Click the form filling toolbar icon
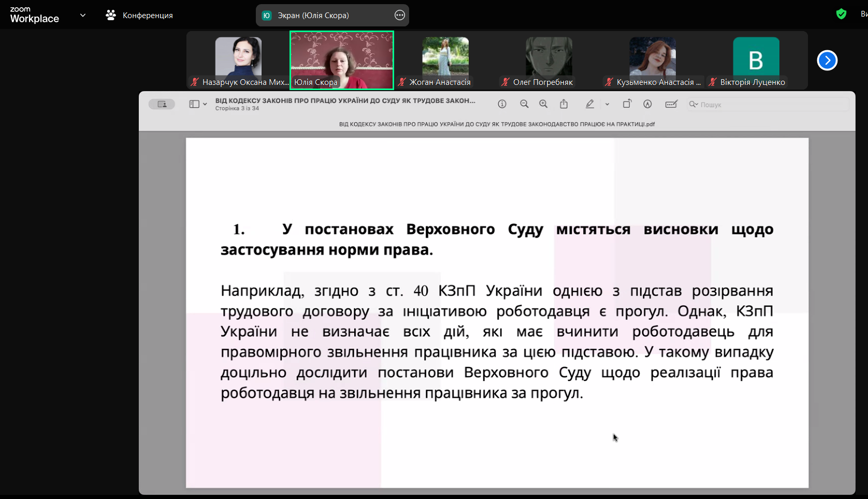Screen dimensions: 868x499 (x=671, y=104)
